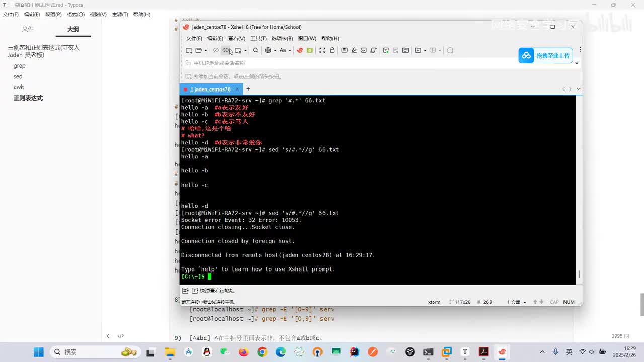Expand the globe encoding dropdown arrow
644x362 pixels.
(x=275, y=50)
